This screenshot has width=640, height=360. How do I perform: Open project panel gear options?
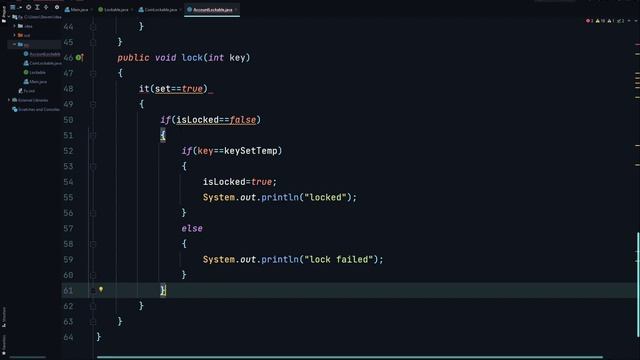(57, 7)
